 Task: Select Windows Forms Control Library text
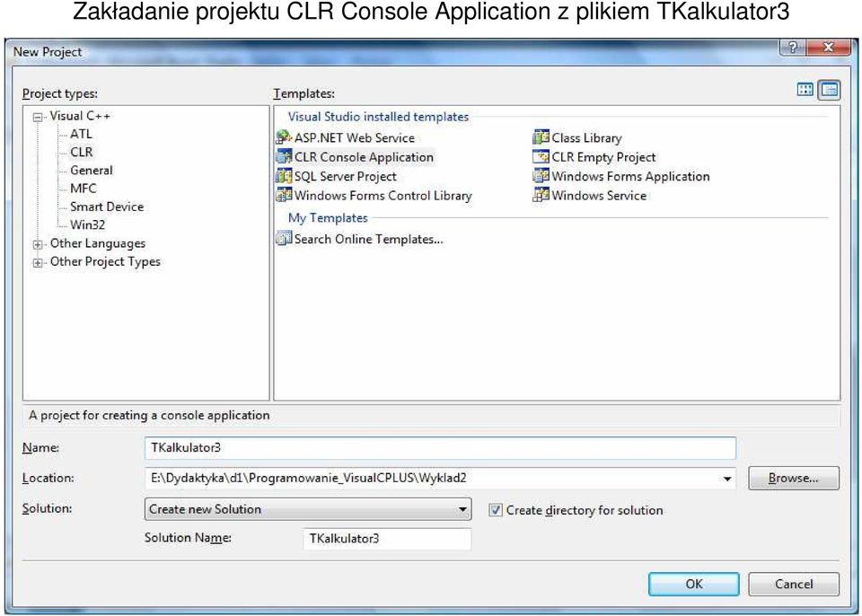coord(383,195)
